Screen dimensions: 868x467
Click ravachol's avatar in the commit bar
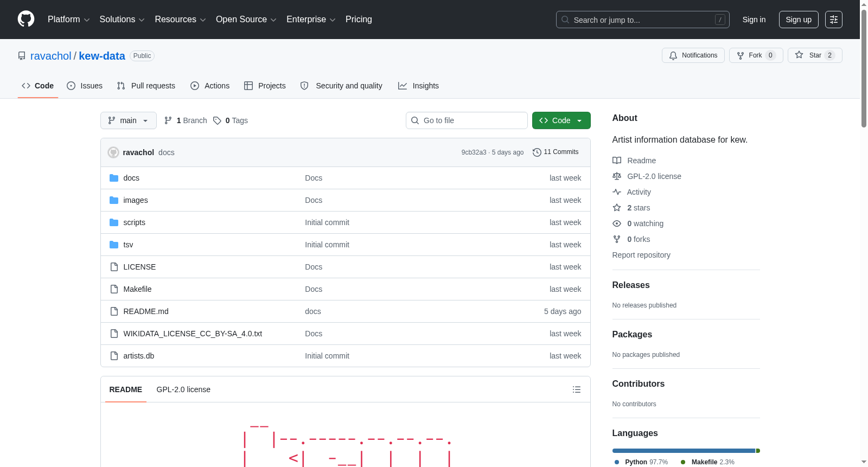pyautogui.click(x=113, y=152)
